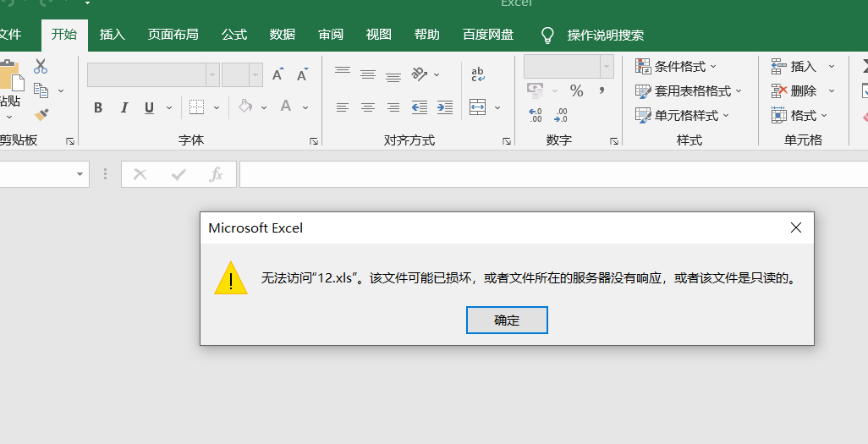Screen dimensions: 868x444
Task: Open the font size combo box
Action: [x=242, y=74]
